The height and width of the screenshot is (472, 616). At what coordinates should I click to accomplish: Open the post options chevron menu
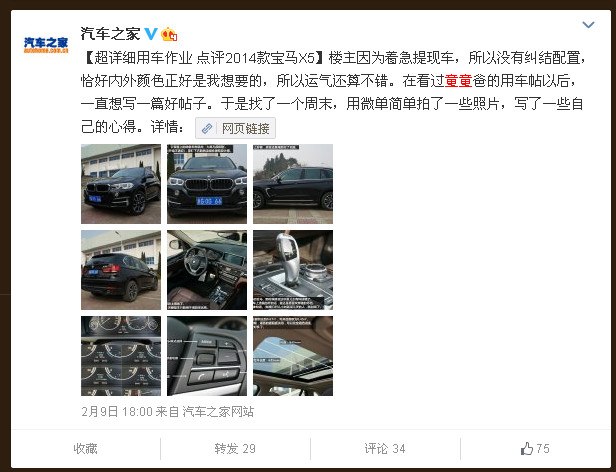coord(588,25)
